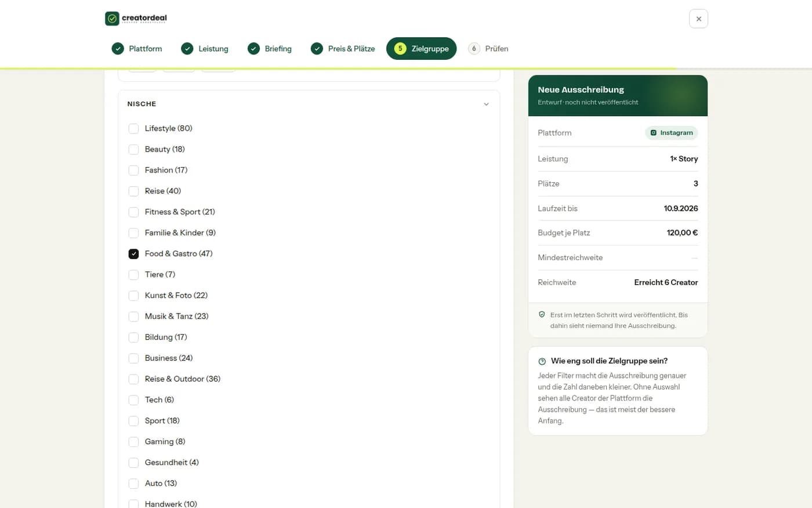Click the step 6 number badge
The height and width of the screenshot is (508, 812).
click(x=474, y=49)
